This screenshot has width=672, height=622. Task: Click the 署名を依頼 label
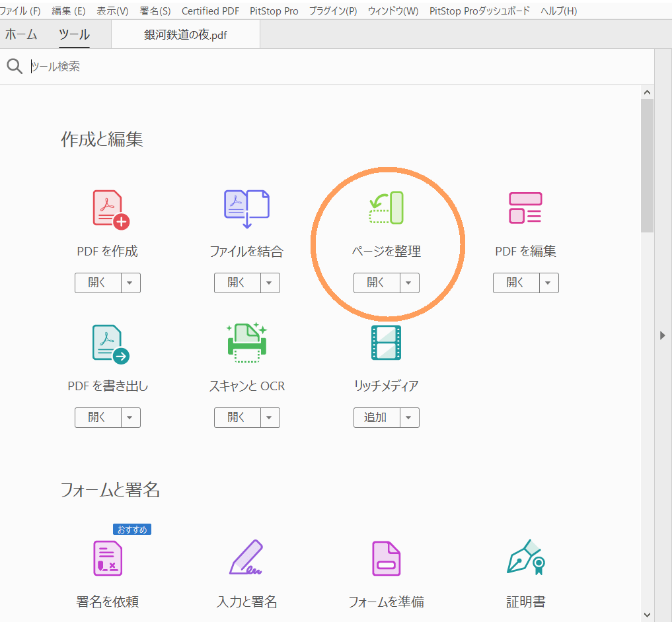pos(108,602)
